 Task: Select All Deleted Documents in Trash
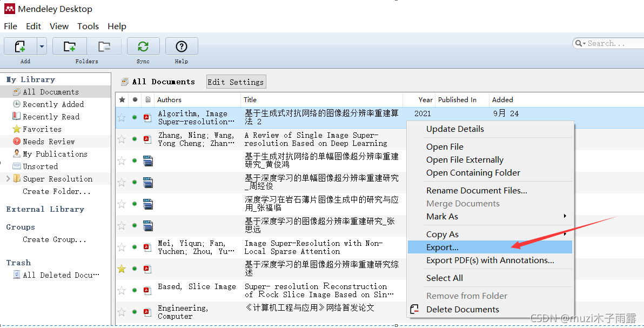[x=61, y=275]
